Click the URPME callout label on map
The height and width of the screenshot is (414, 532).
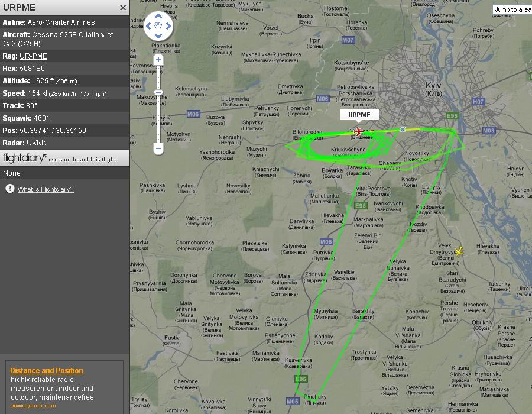(359, 115)
